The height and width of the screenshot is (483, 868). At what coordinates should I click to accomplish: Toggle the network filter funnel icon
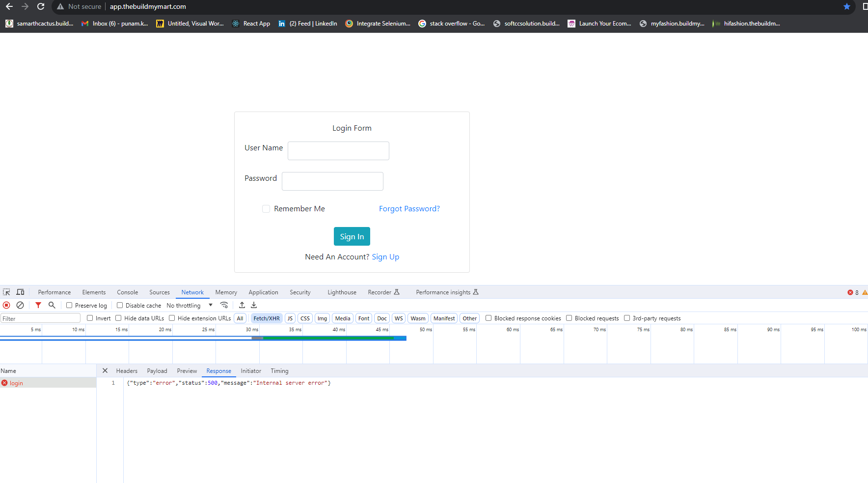click(38, 305)
